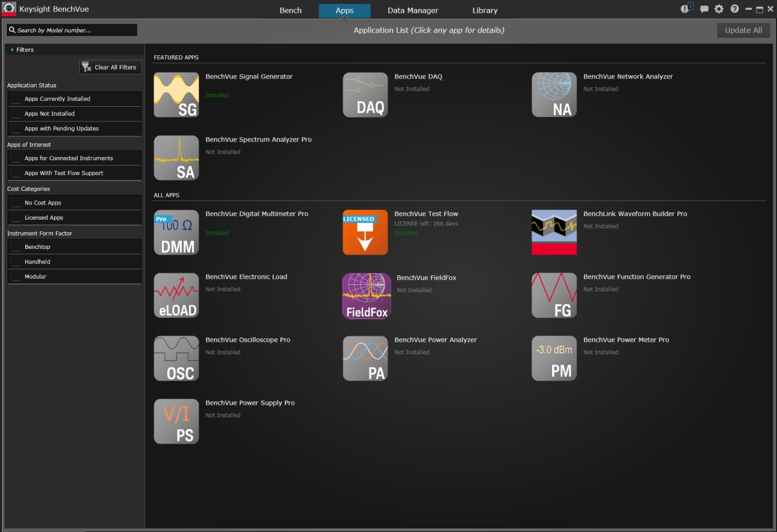
Task: Click the BenchVue DAQ app icon
Action: point(365,95)
